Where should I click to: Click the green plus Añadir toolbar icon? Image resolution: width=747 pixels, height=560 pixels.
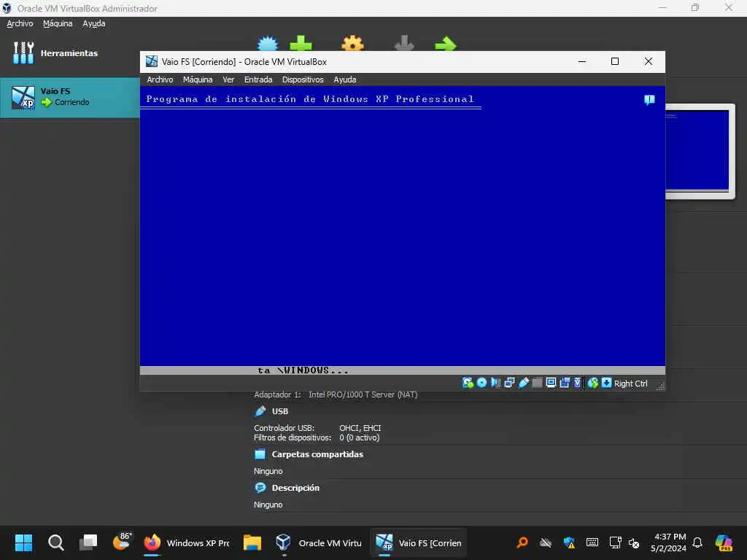[x=301, y=44]
